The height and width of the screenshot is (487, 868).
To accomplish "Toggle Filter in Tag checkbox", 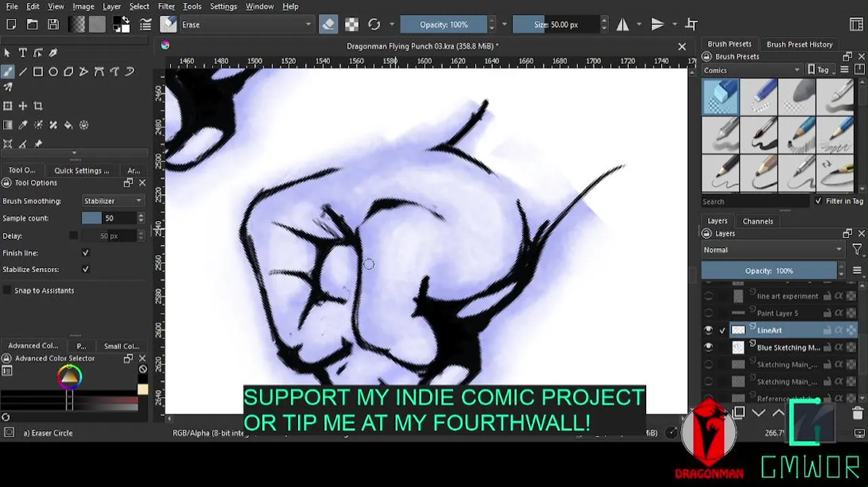I will [819, 201].
